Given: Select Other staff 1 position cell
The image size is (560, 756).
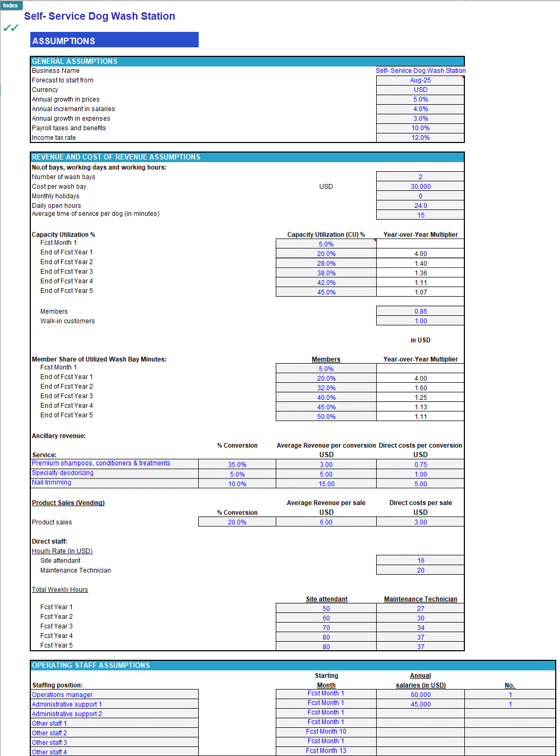Looking at the screenshot, I should pos(114,723).
